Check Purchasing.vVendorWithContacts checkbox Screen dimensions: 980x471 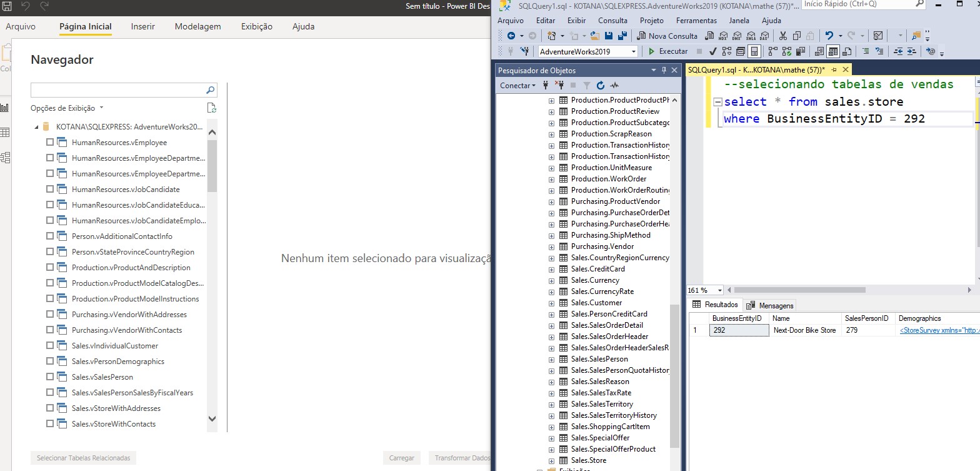[x=50, y=330]
